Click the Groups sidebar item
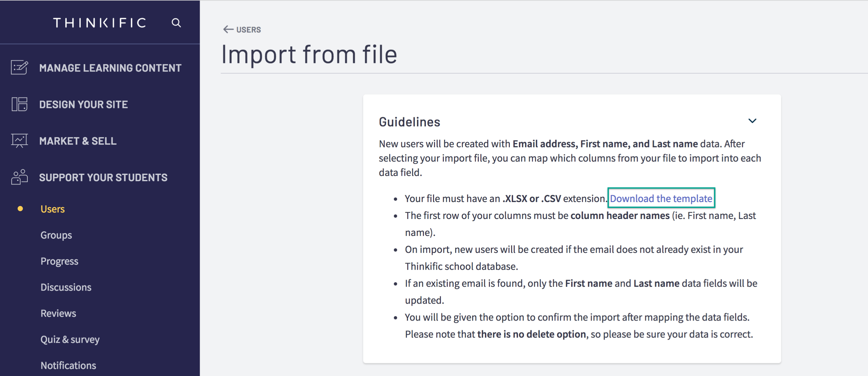This screenshot has width=868, height=376. (56, 235)
